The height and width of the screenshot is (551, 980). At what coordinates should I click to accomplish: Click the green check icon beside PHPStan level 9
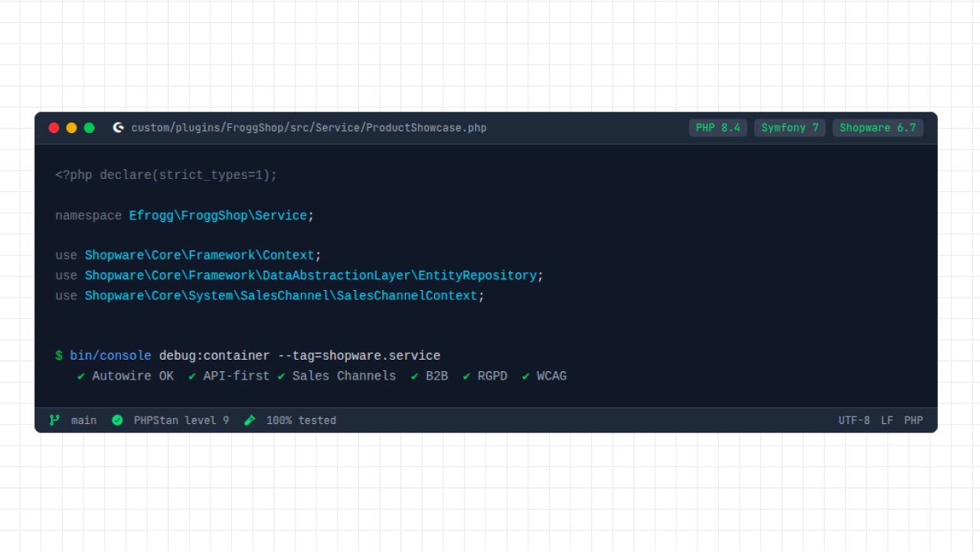coord(117,419)
